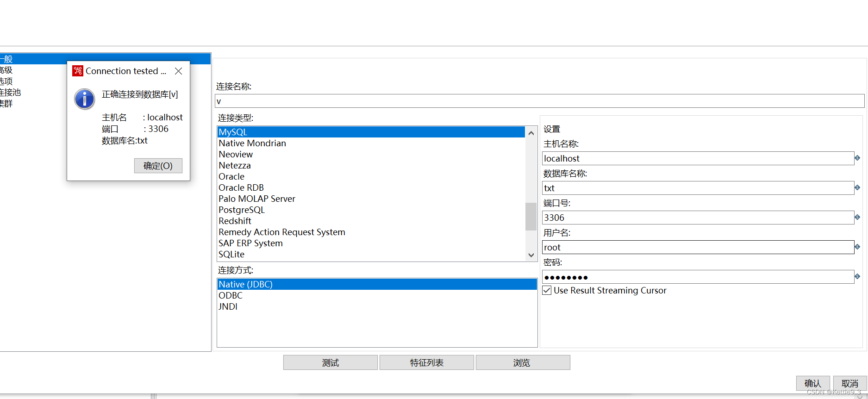Click the 浏览 browse button
868x399 pixels.
(523, 362)
